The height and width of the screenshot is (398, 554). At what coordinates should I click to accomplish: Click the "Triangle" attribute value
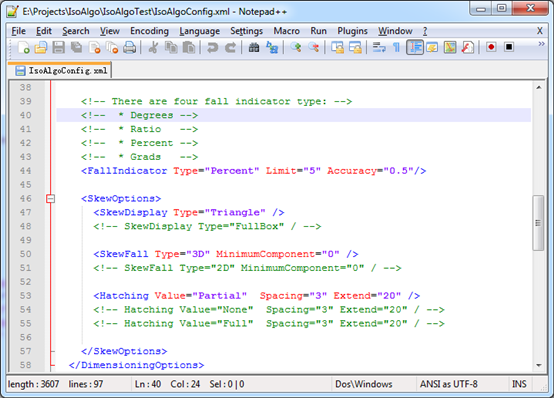[x=235, y=212]
